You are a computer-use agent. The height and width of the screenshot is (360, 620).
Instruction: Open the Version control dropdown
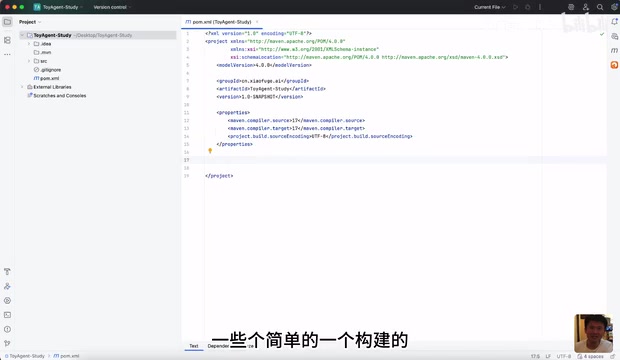pos(112,7)
